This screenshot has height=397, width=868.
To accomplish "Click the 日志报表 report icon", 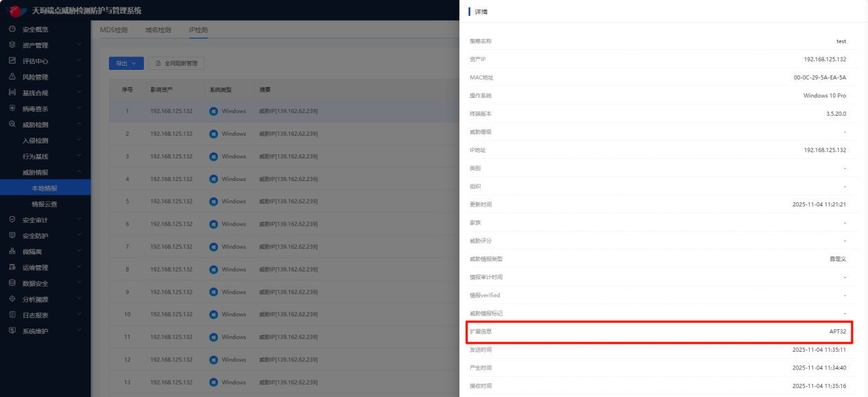I will (x=12, y=315).
